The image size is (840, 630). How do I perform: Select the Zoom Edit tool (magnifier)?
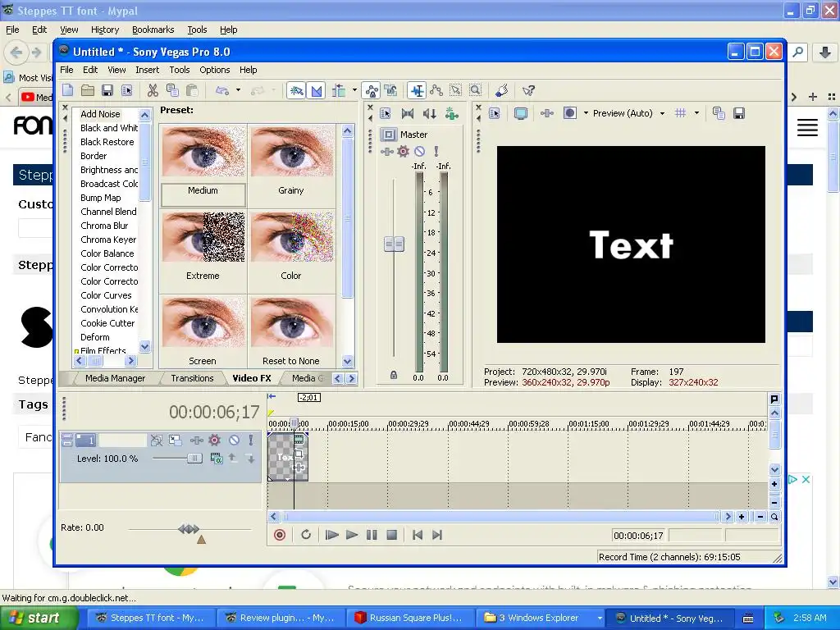coord(475,90)
